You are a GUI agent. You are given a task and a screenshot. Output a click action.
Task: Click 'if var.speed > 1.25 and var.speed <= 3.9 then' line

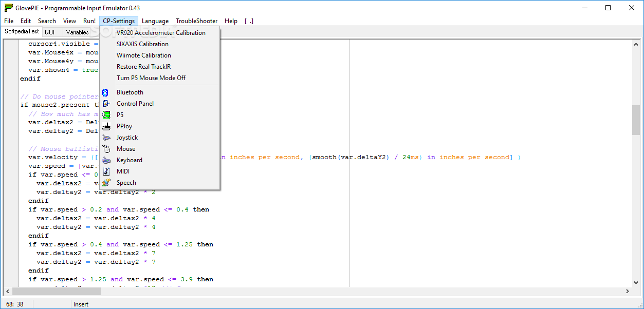121,279
